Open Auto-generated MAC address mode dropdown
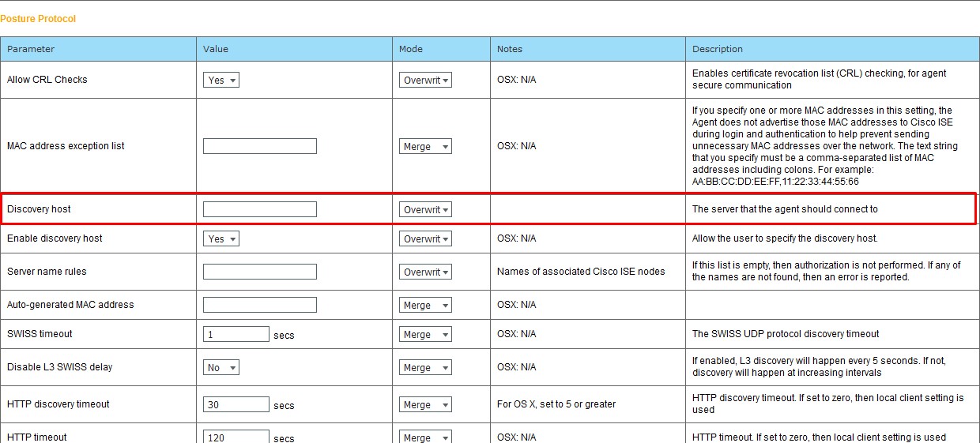This screenshot has height=443, width=980. click(425, 305)
